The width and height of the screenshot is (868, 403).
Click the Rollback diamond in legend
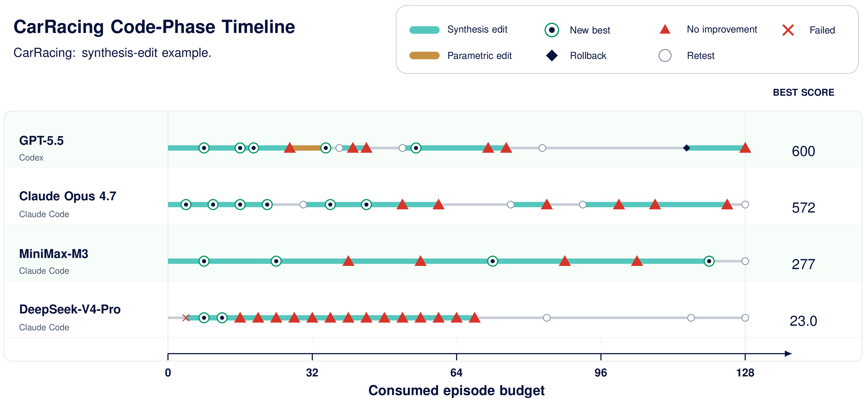552,56
